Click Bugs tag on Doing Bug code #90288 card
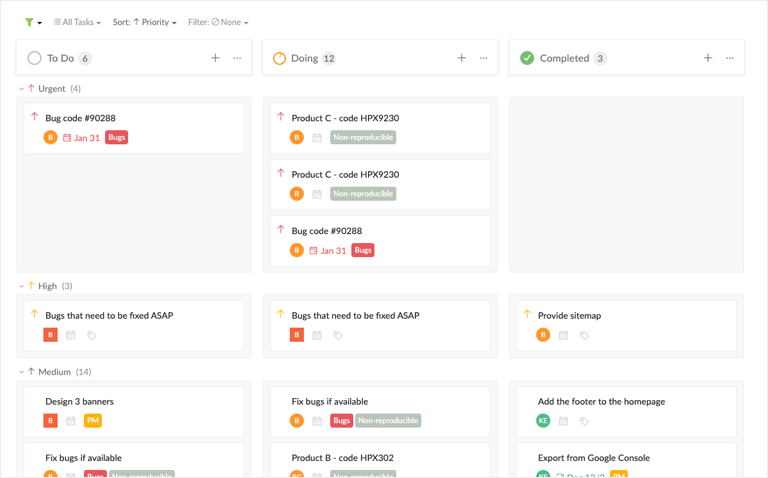 pos(363,250)
